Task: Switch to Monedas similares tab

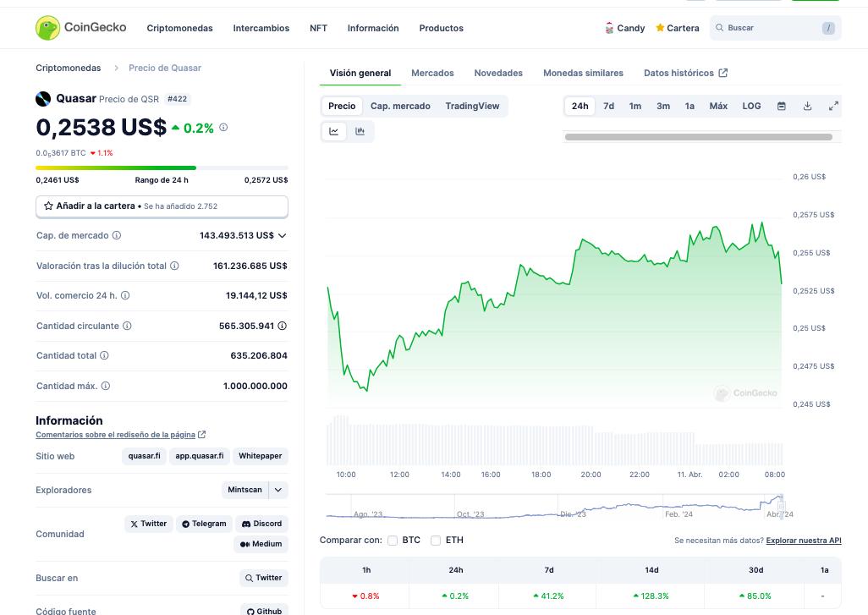Action: 583,73
